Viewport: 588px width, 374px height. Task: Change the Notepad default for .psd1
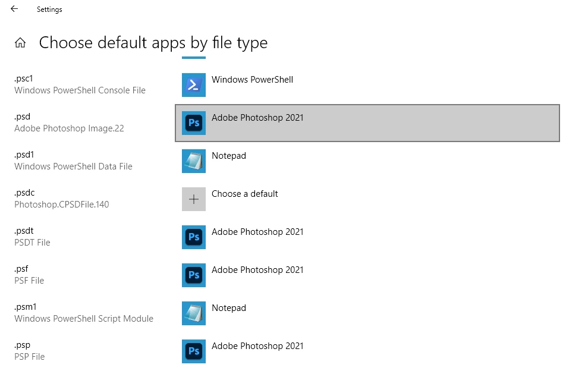pyautogui.click(x=367, y=161)
